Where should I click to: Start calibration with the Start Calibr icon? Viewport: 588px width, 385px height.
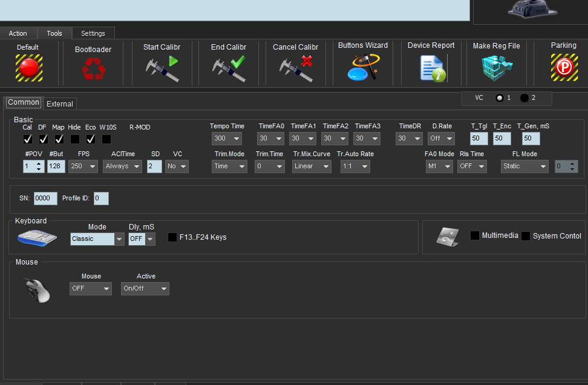click(x=162, y=68)
